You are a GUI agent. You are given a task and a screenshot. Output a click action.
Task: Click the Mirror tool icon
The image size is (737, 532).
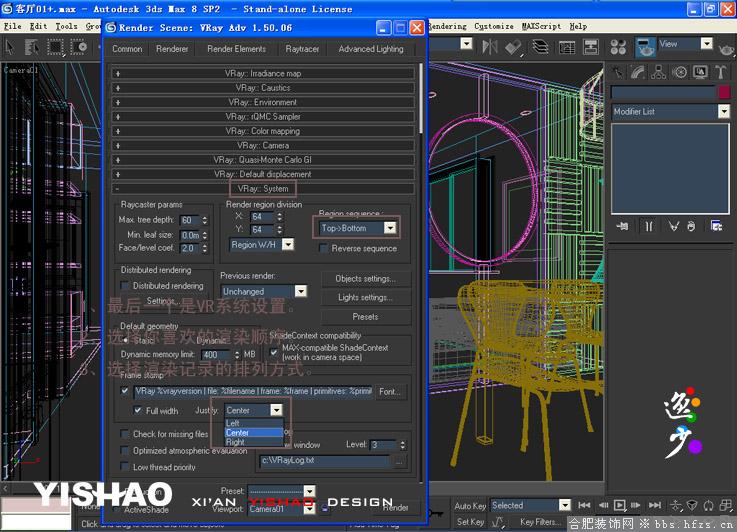pos(490,47)
